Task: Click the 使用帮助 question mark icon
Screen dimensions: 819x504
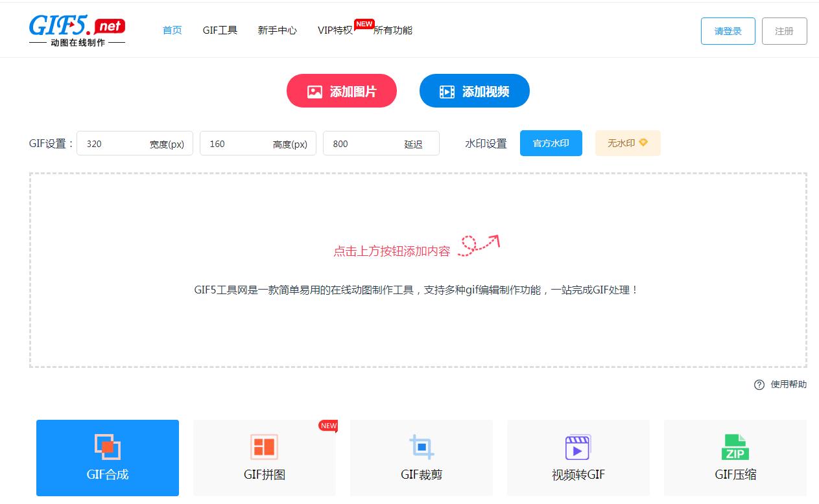Action: click(759, 385)
